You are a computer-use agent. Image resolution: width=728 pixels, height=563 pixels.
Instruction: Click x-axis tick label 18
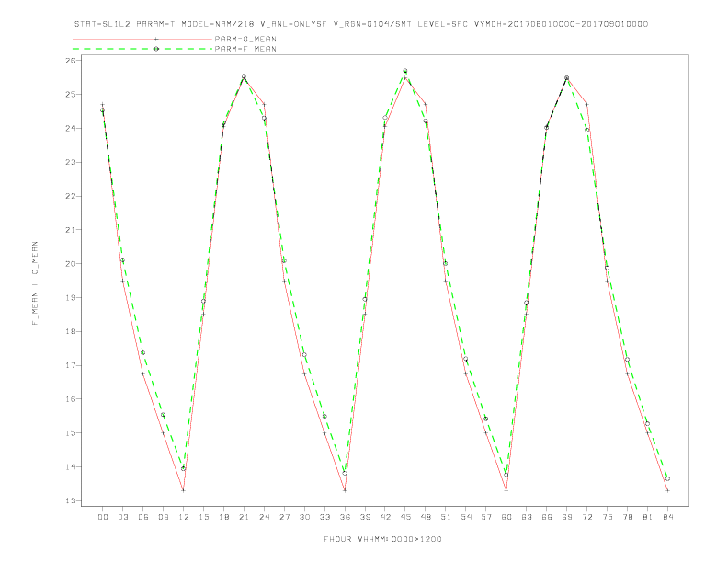223,517
